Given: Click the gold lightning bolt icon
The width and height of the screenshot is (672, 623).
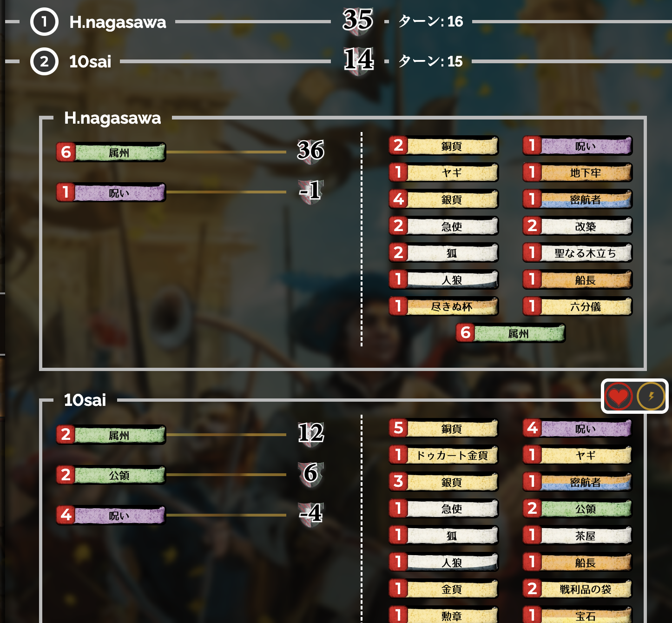Looking at the screenshot, I should [651, 397].
